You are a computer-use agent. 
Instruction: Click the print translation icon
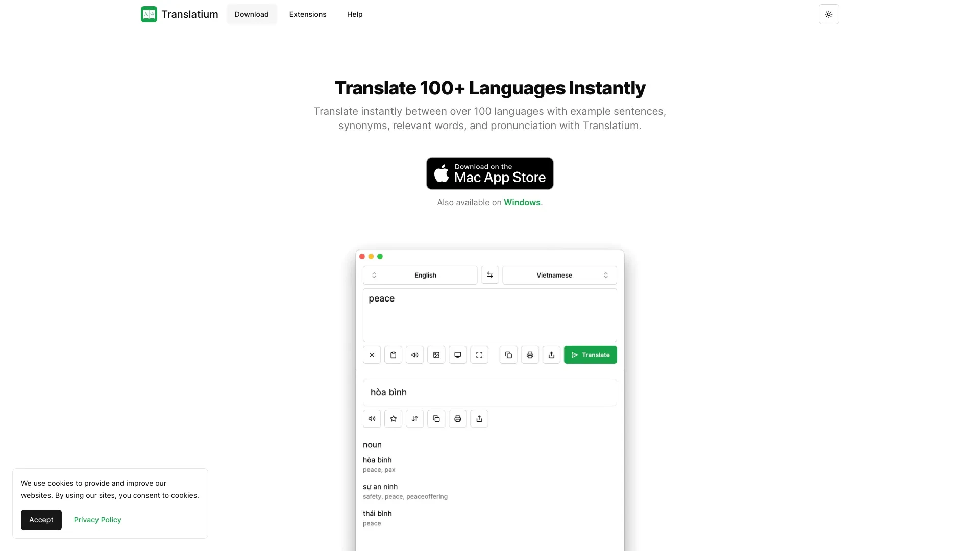(458, 418)
